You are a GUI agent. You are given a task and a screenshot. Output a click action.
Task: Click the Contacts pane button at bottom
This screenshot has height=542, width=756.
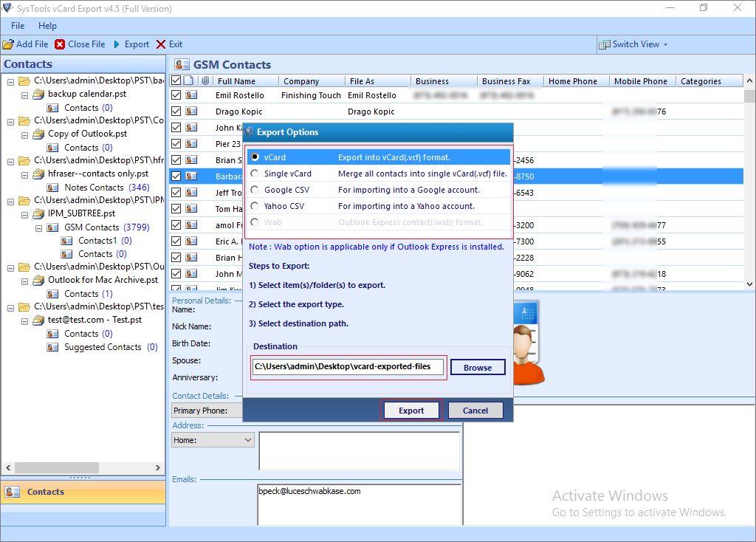[x=83, y=492]
